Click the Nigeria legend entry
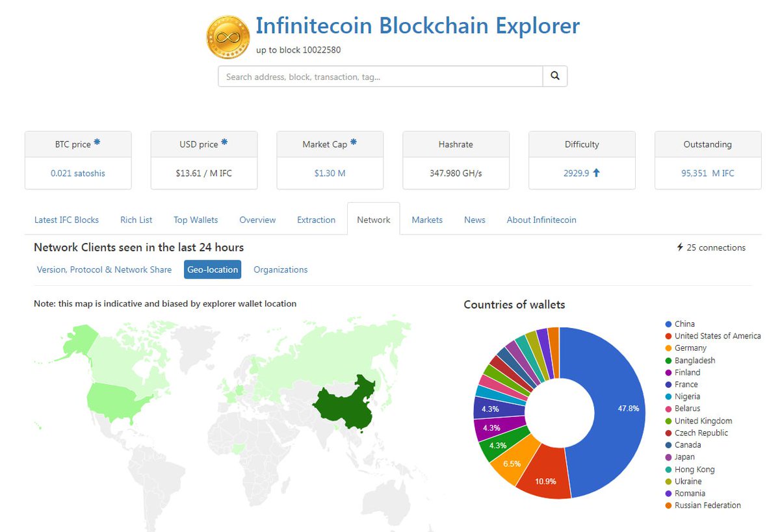 click(x=682, y=396)
